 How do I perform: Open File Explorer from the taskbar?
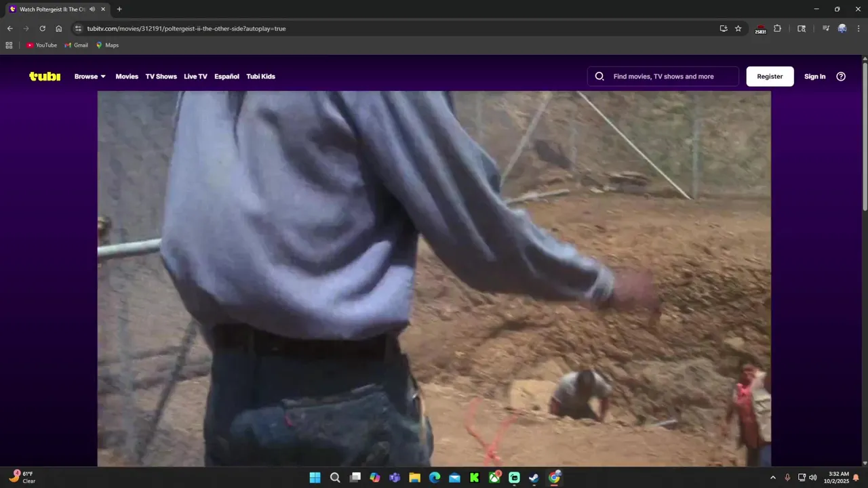[414, 477]
